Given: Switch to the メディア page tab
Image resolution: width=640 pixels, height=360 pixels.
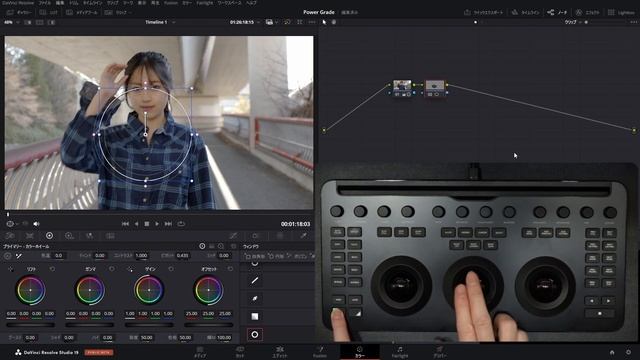Looking at the screenshot, I should [x=200, y=352].
